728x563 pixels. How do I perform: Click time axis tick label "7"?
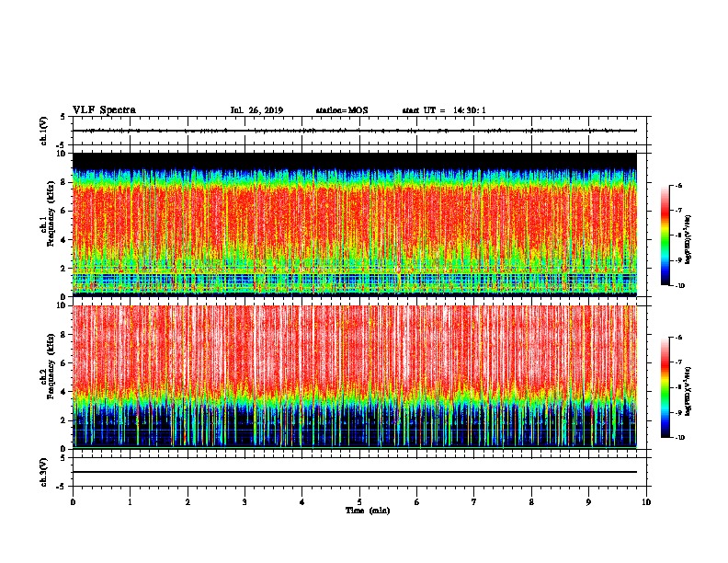click(x=474, y=502)
